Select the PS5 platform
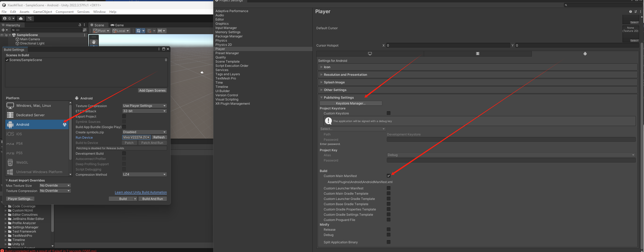The image size is (644, 252). (x=37, y=153)
